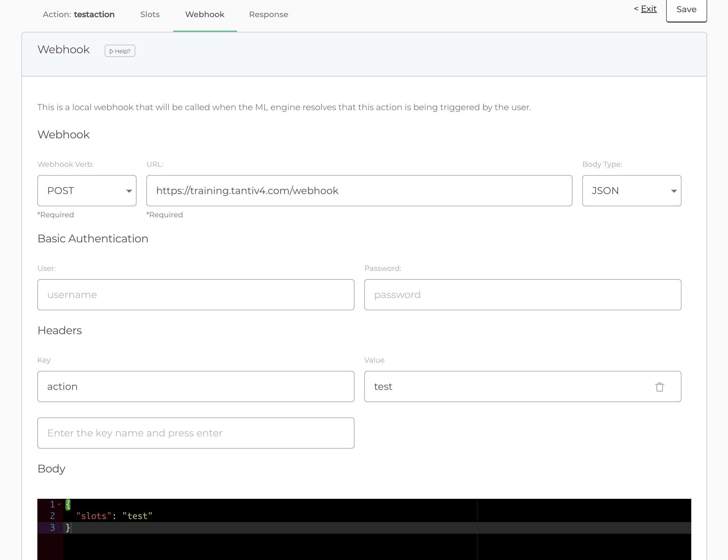Click the Action: testaction title
The height and width of the screenshot is (560, 728).
click(79, 14)
